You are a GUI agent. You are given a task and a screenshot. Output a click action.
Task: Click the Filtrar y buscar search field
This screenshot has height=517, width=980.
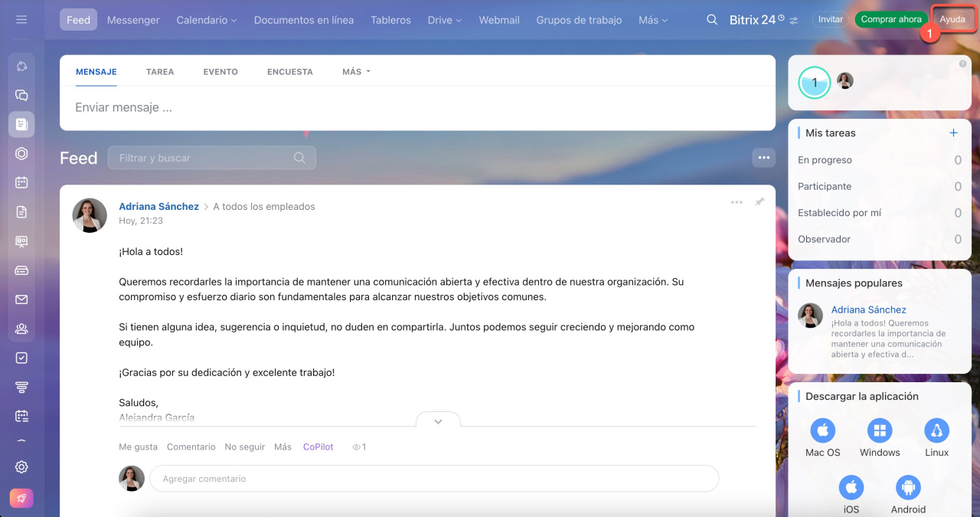(203, 158)
